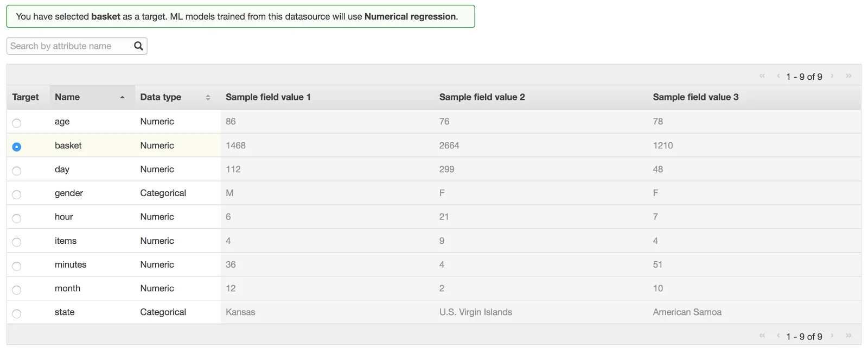Sort by Data type column arrows
Viewport: 868px width, 353px height.
(208, 97)
